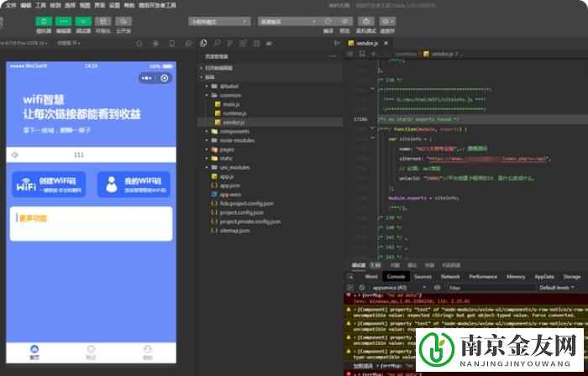Click the 我的WIFI码 person icon card
The height and width of the screenshot is (376, 588).
pos(133,184)
